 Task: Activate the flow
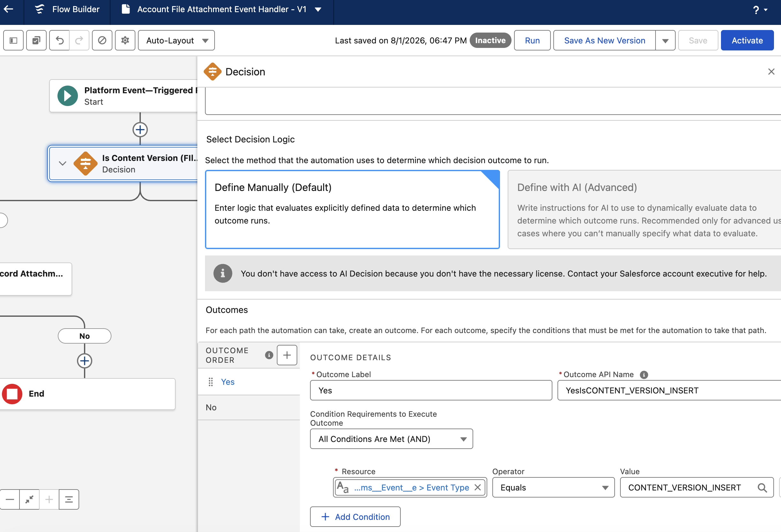click(x=747, y=40)
